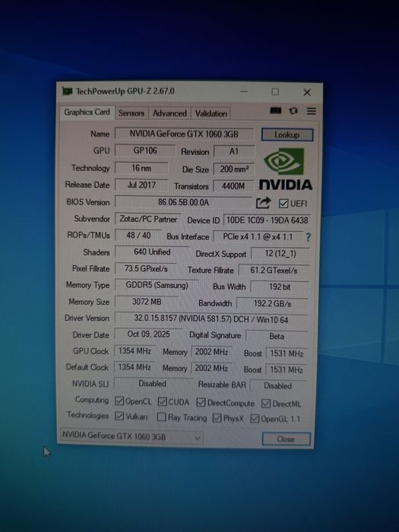
Task: Click the NVIDIA SLI value Disabled
Action: [x=153, y=384]
